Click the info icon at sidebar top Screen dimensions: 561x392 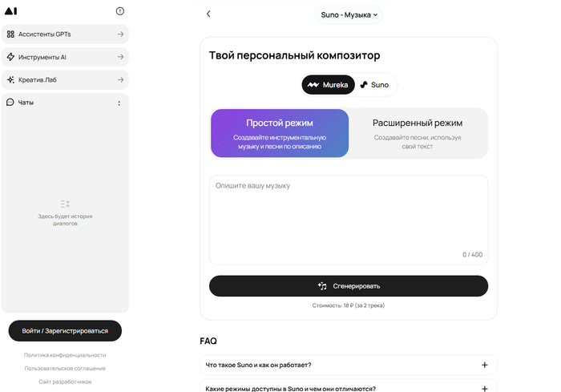tap(120, 11)
